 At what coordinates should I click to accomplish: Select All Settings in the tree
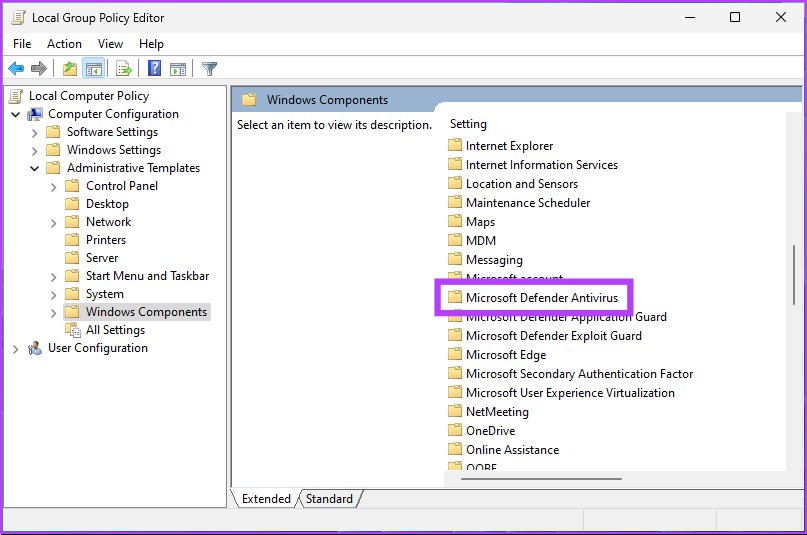[115, 330]
